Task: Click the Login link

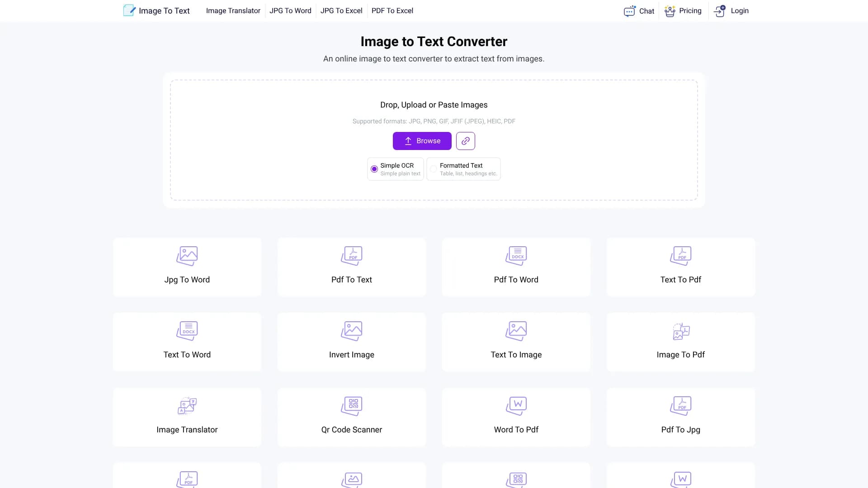Action: coord(740,10)
